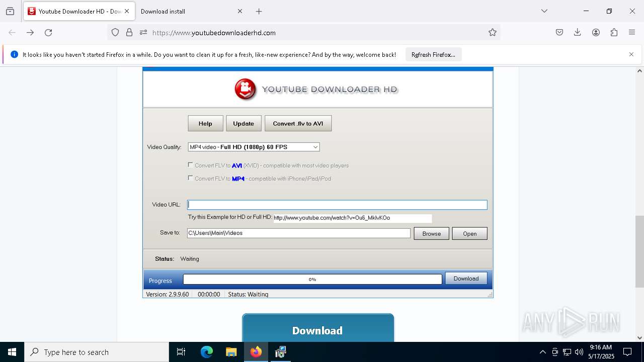This screenshot has height=362, width=644.
Task: Open a new tab with plus
Action: (x=259, y=11)
